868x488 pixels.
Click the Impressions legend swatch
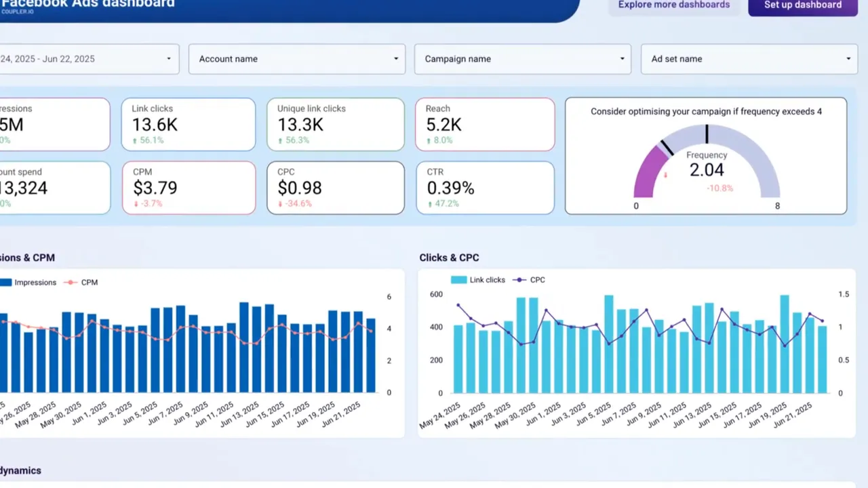pos(5,283)
